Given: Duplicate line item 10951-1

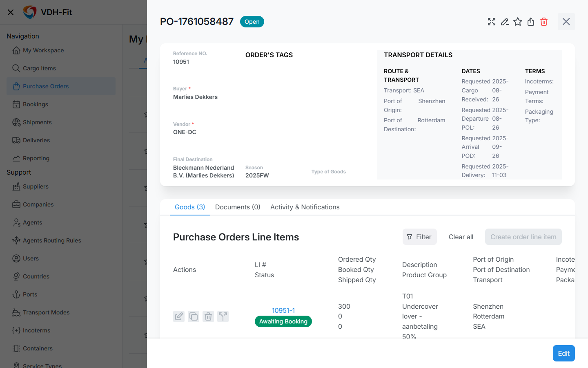Looking at the screenshot, I should tap(194, 316).
